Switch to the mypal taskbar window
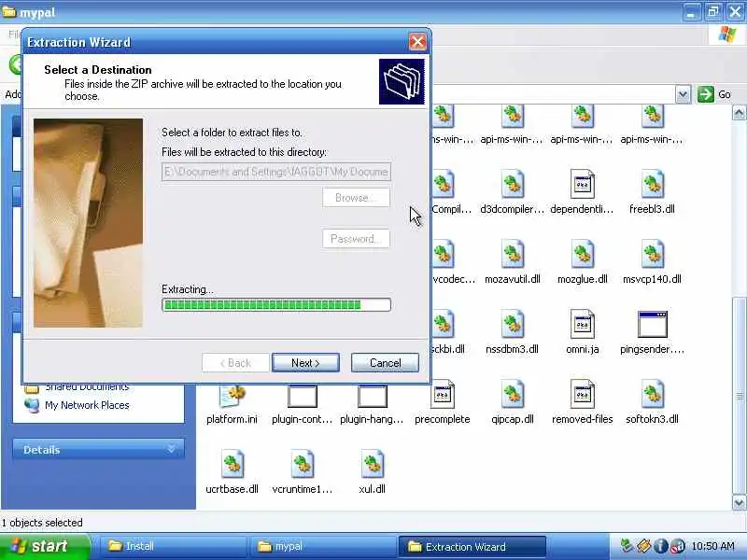Viewport: 747px width, 560px height. pyautogui.click(x=321, y=546)
